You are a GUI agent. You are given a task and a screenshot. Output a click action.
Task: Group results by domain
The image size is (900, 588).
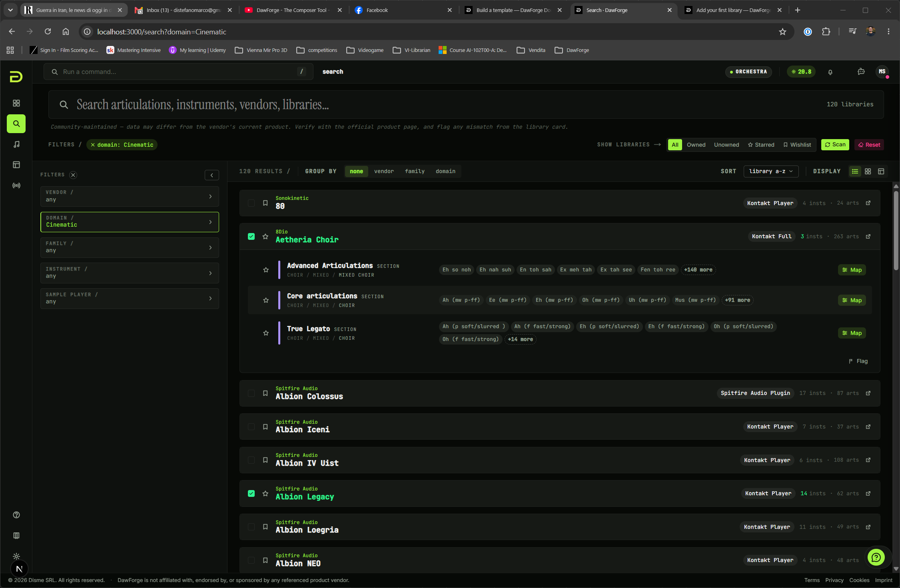445,171
